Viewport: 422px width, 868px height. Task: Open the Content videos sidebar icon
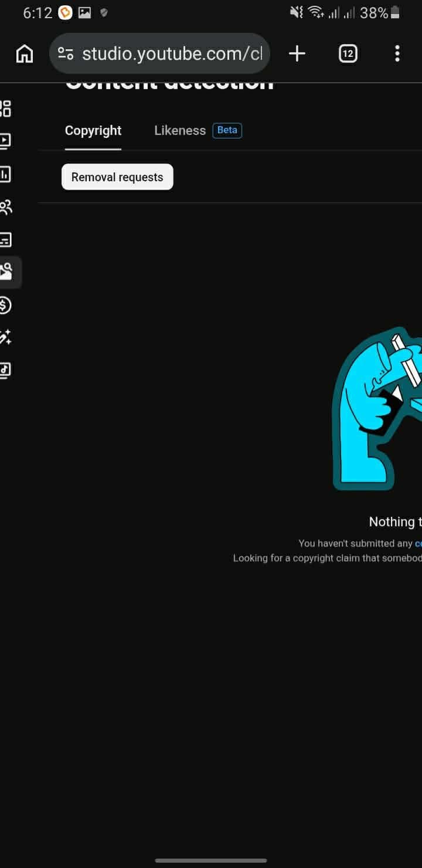pyautogui.click(x=5, y=141)
